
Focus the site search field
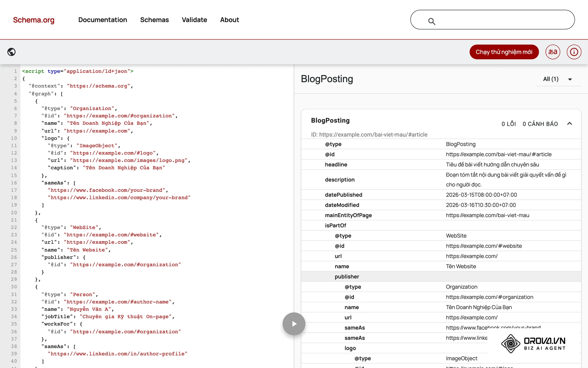pos(492,20)
